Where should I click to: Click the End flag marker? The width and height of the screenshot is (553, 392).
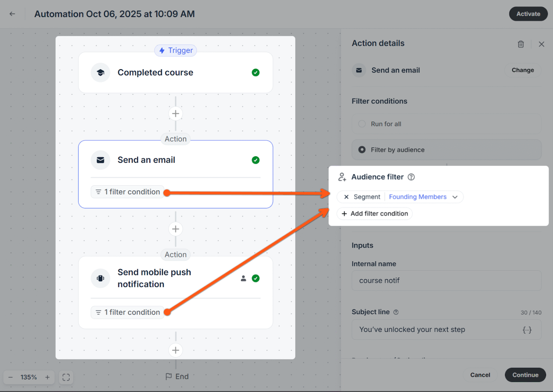point(177,377)
